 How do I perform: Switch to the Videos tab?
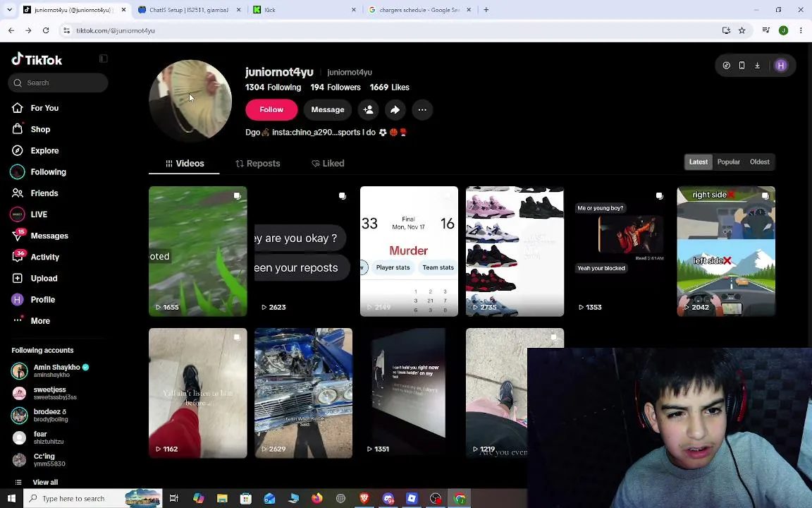pyautogui.click(x=185, y=163)
